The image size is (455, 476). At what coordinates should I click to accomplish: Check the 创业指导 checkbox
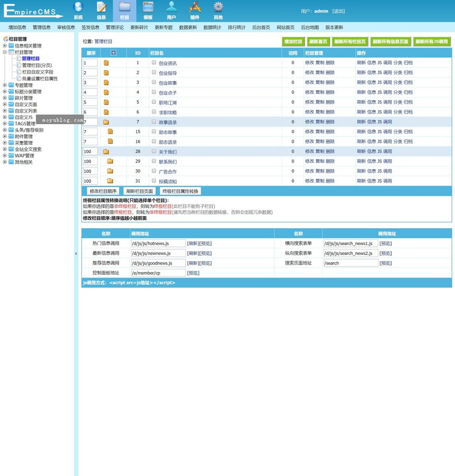pos(154,72)
